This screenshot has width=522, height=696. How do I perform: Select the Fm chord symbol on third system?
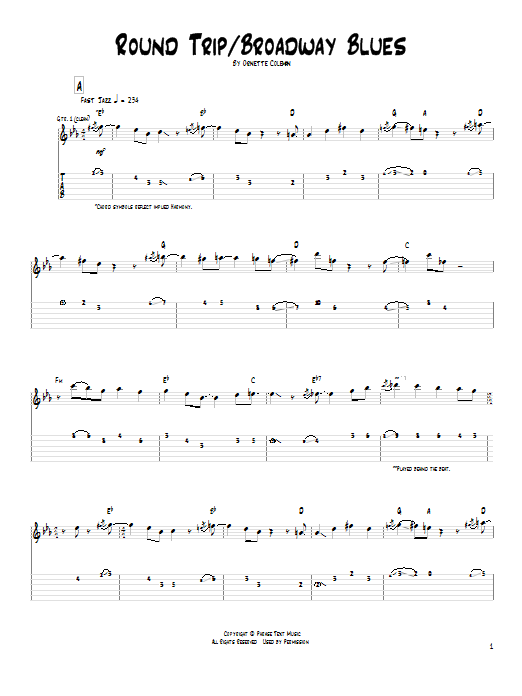click(x=59, y=380)
